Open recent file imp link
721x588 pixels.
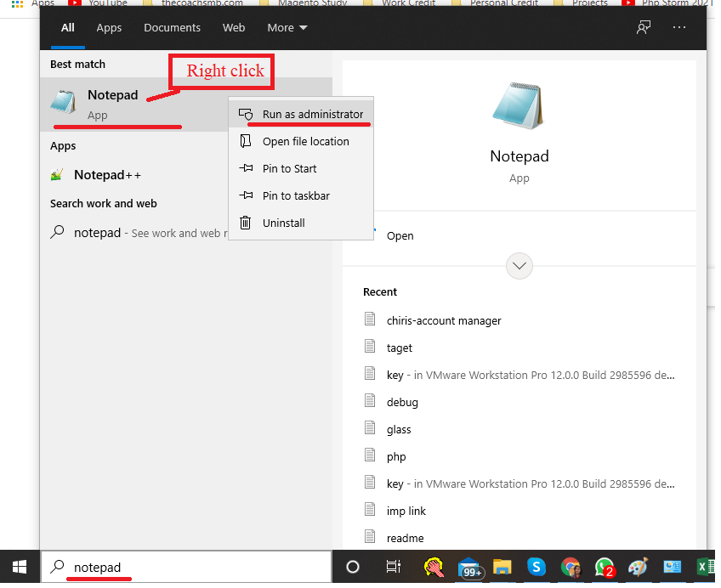click(x=406, y=512)
